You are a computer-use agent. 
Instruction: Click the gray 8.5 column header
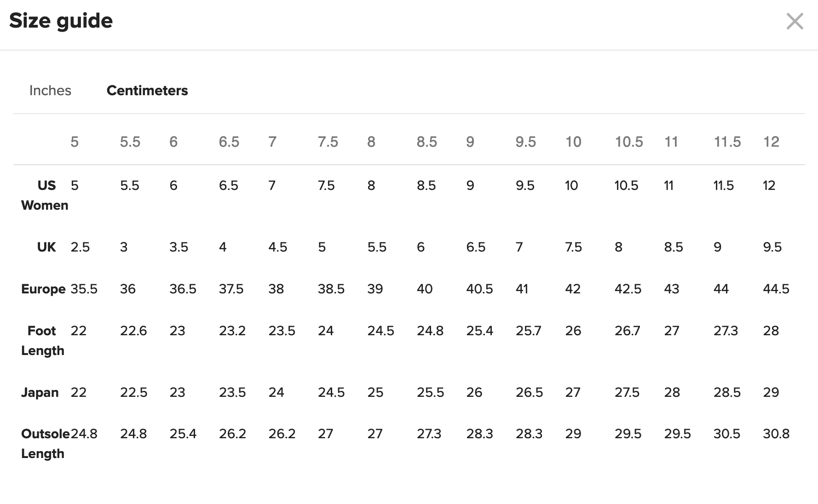pos(427,142)
